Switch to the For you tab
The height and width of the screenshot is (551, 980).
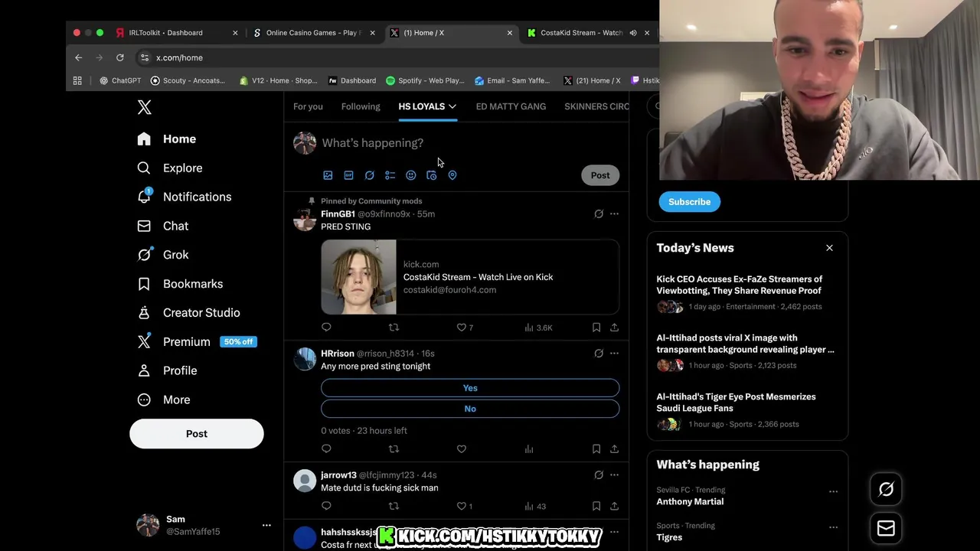308,106
